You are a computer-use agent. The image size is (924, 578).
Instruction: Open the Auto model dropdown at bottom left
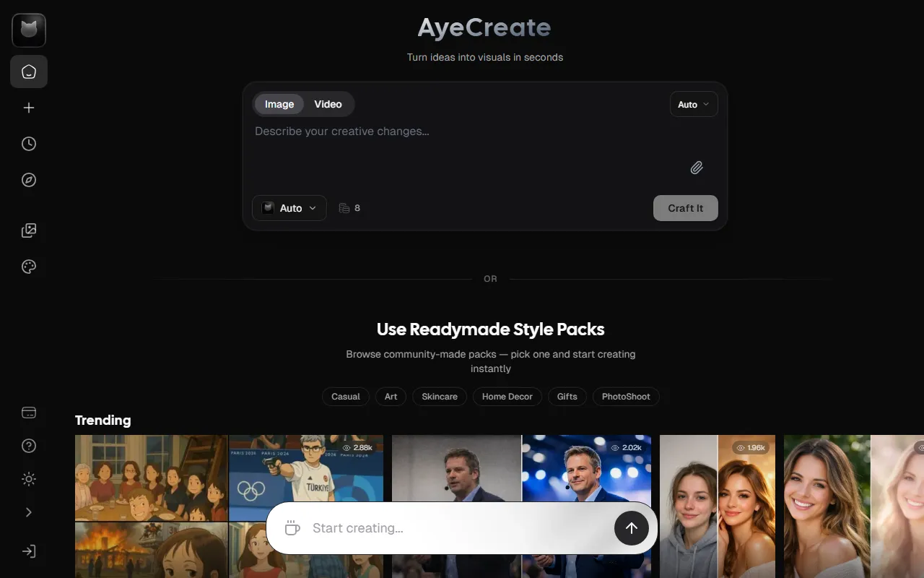click(x=289, y=208)
